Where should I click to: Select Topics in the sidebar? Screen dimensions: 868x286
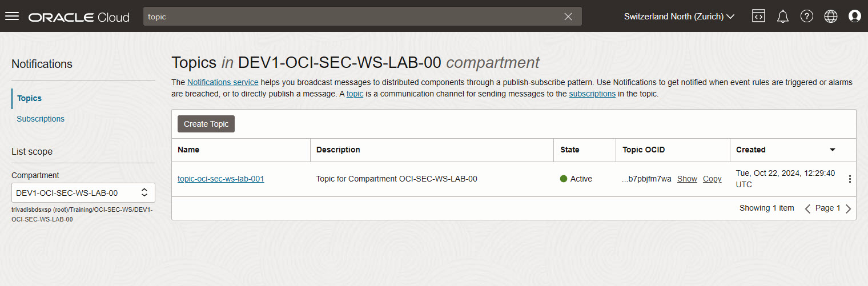(x=29, y=98)
